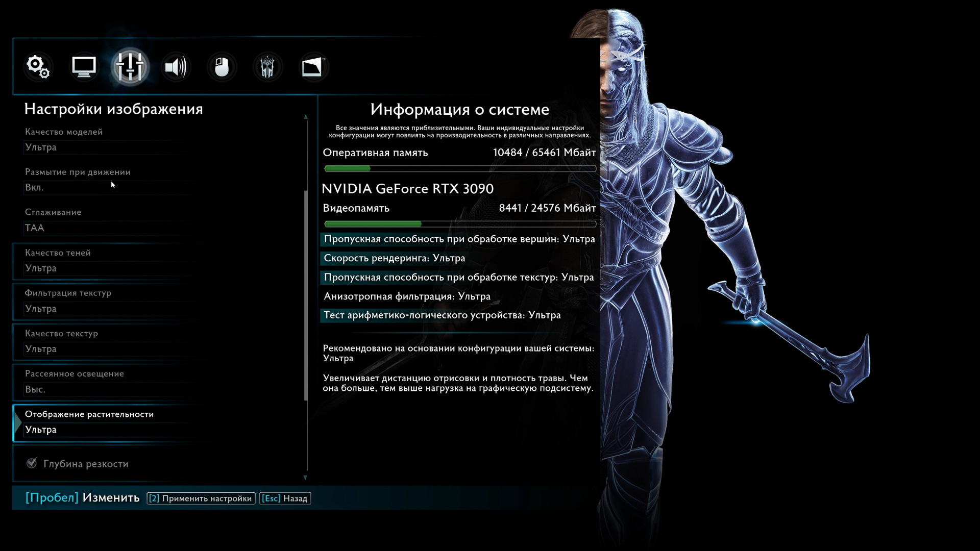The height and width of the screenshot is (551, 980).
Task: Click the Настройки изображения heading
Action: coord(114,109)
